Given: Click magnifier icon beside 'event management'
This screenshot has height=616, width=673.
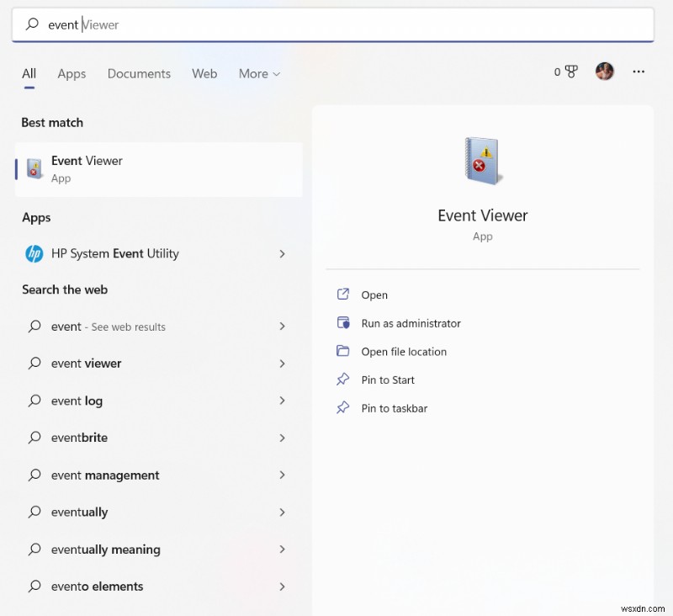Looking at the screenshot, I should coord(34,475).
